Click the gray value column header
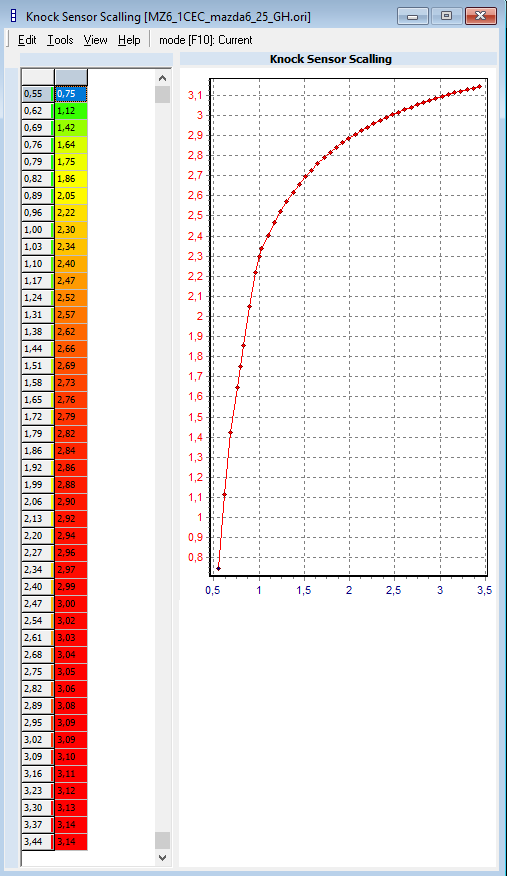Viewport: 514px width, 876px height. pyautogui.click(x=71, y=77)
